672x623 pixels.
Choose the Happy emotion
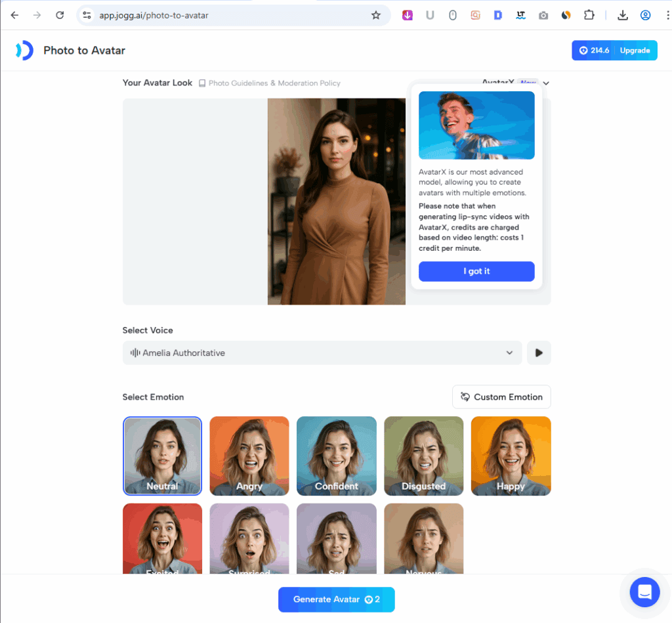[511, 456]
